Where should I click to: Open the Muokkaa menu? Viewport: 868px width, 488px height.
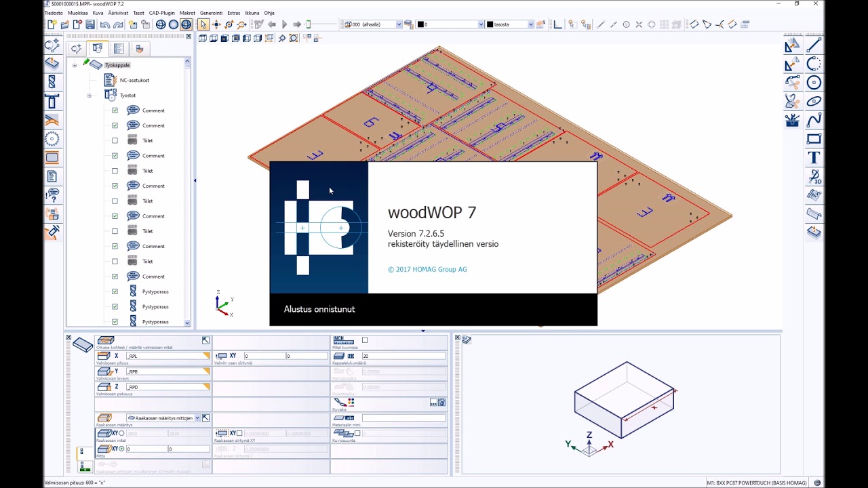(x=78, y=13)
